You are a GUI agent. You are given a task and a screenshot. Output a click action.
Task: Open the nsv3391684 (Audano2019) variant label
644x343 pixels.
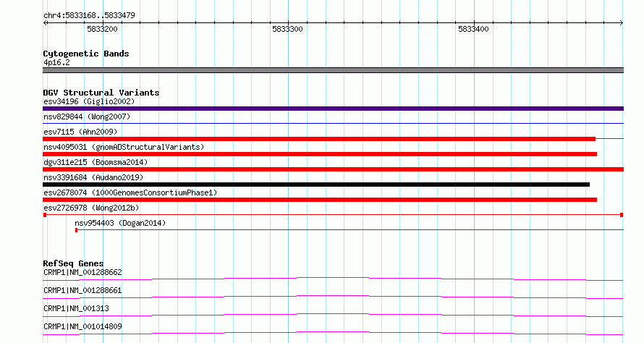93,177
